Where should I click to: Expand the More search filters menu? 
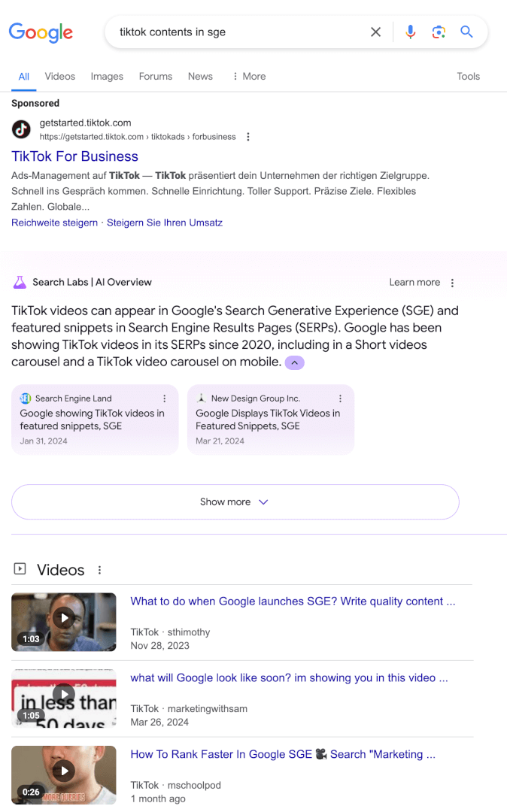pyautogui.click(x=249, y=76)
